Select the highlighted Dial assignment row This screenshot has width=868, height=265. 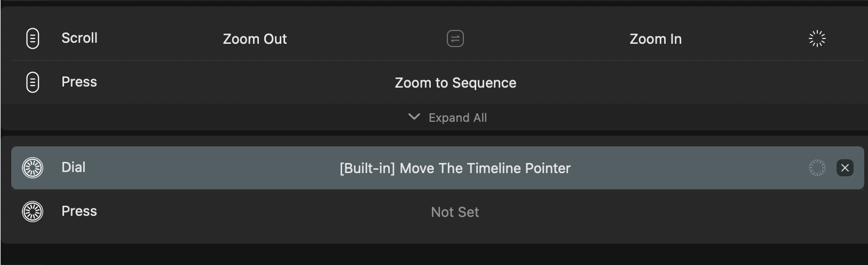[x=438, y=168]
